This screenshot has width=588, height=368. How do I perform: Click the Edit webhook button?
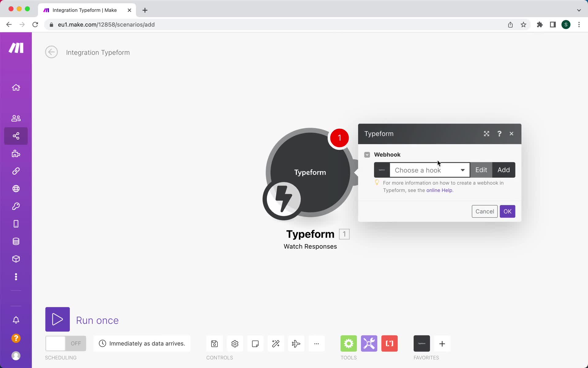pos(481,170)
